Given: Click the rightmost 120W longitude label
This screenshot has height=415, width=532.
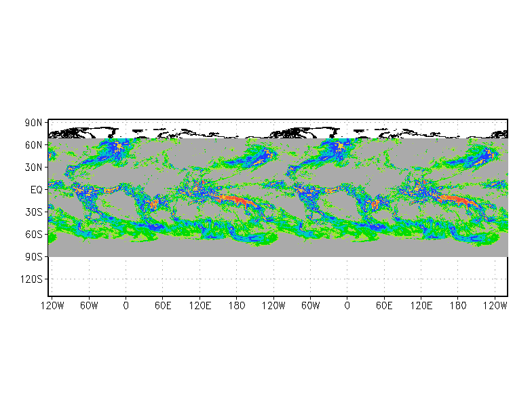Looking at the screenshot, I should [495, 306].
